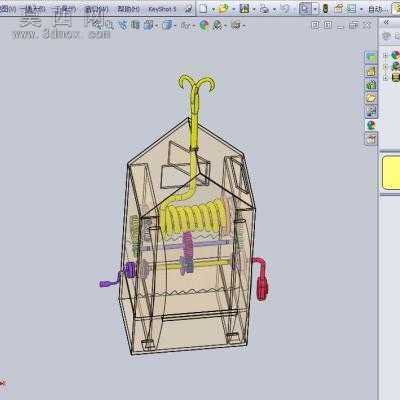Expand the Print dropdown arrow
Viewport: 400px width, 400px height.
point(274,9)
